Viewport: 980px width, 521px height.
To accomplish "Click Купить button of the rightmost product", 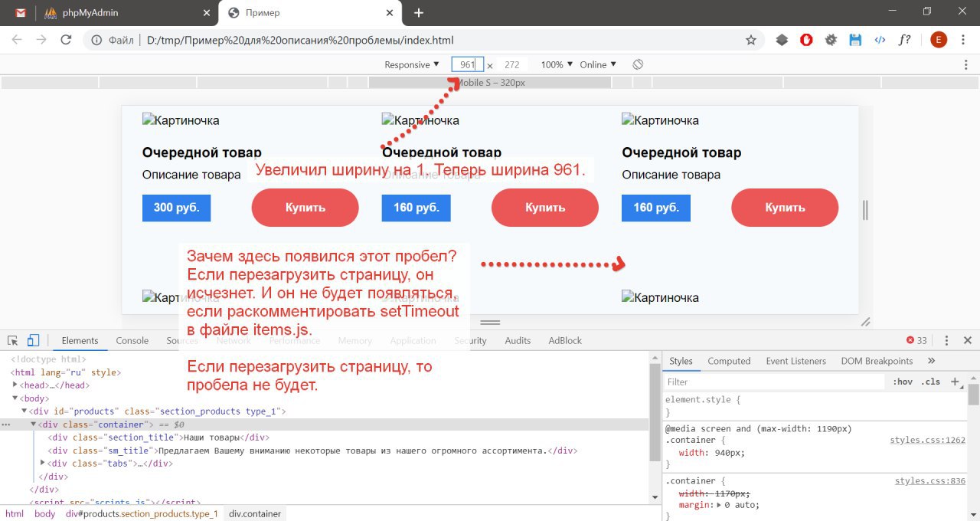I will (x=785, y=208).
